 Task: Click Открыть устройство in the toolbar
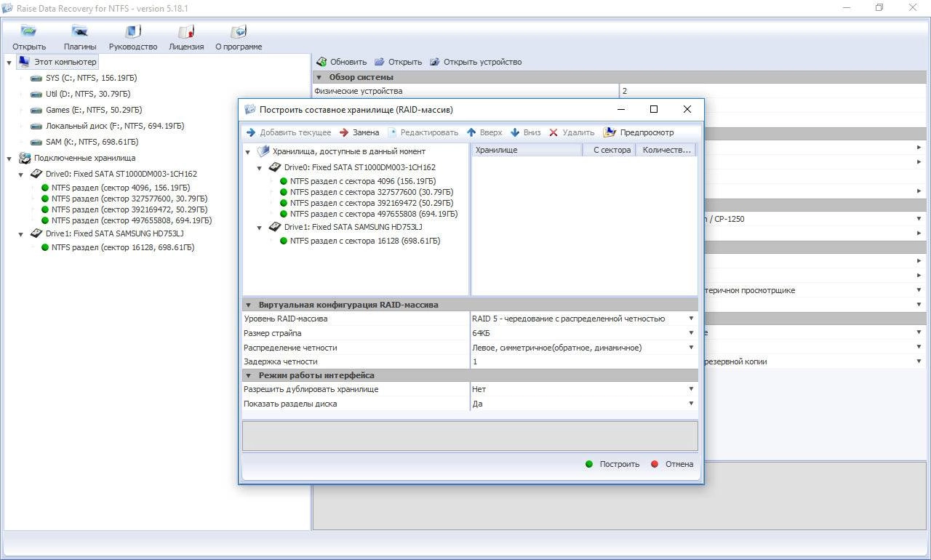(x=476, y=62)
